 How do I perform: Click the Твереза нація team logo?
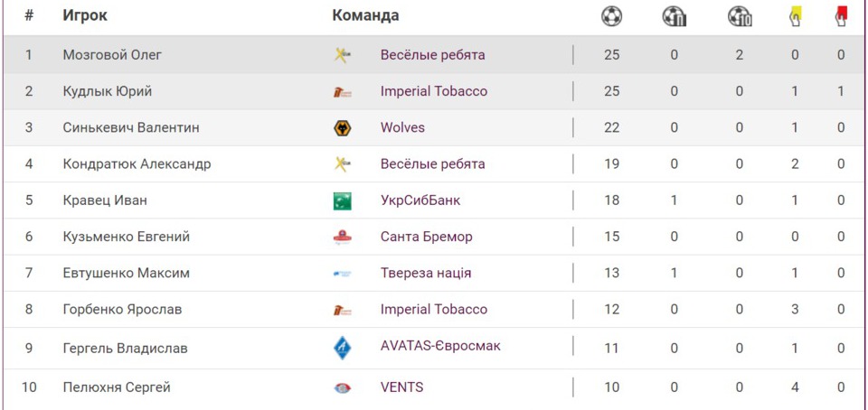click(x=343, y=274)
